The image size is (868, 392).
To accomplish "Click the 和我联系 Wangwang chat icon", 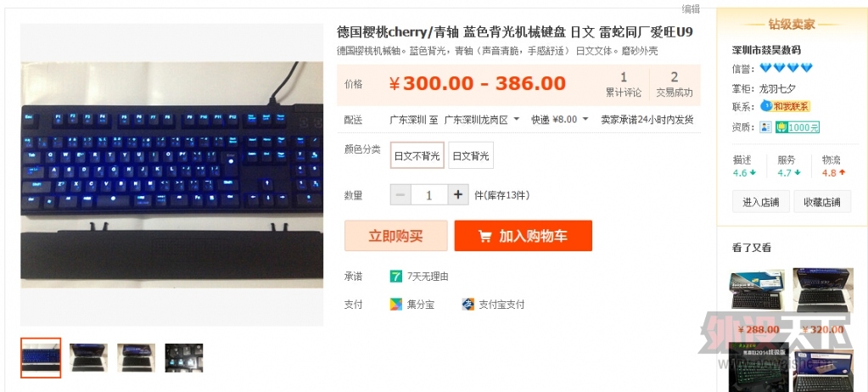I will tap(784, 106).
